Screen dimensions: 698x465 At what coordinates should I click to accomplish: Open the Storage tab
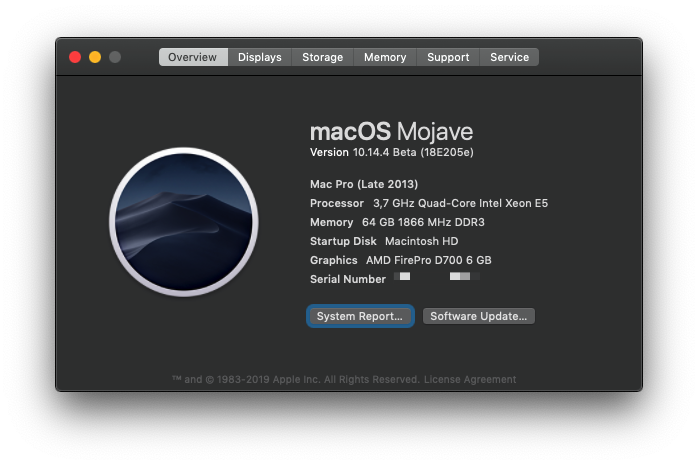322,57
